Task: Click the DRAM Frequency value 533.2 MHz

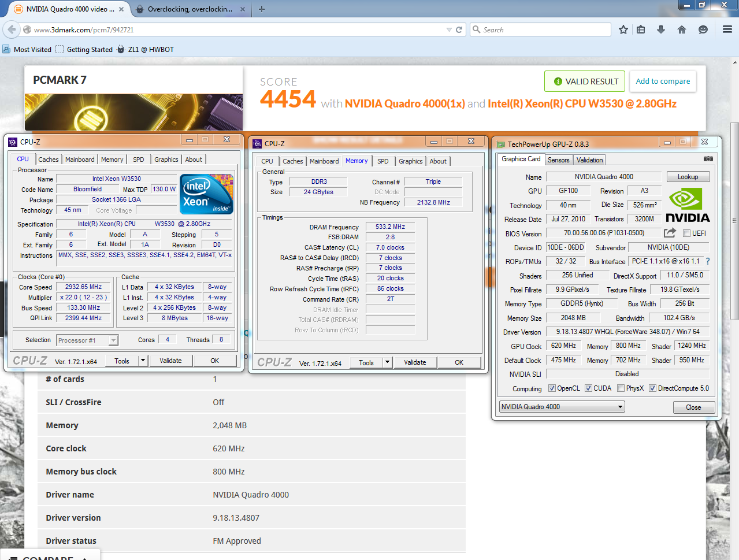Action: [x=390, y=227]
